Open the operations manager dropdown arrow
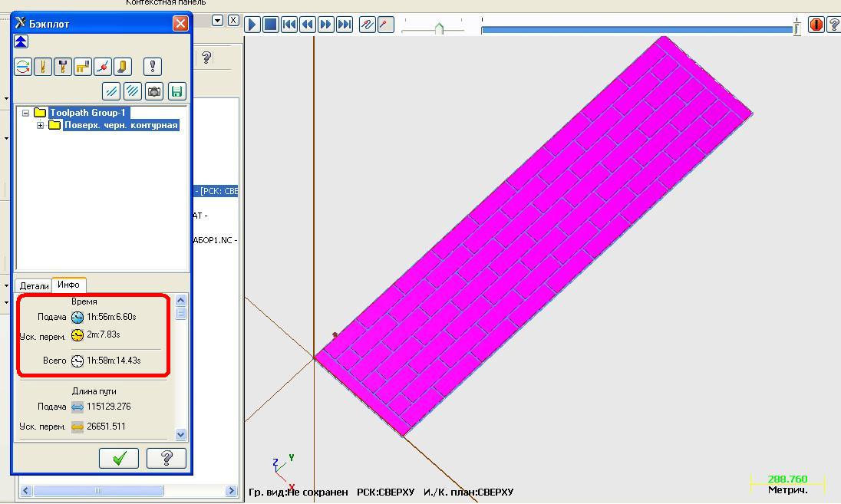Image resolution: width=841 pixels, height=504 pixels. [x=217, y=21]
